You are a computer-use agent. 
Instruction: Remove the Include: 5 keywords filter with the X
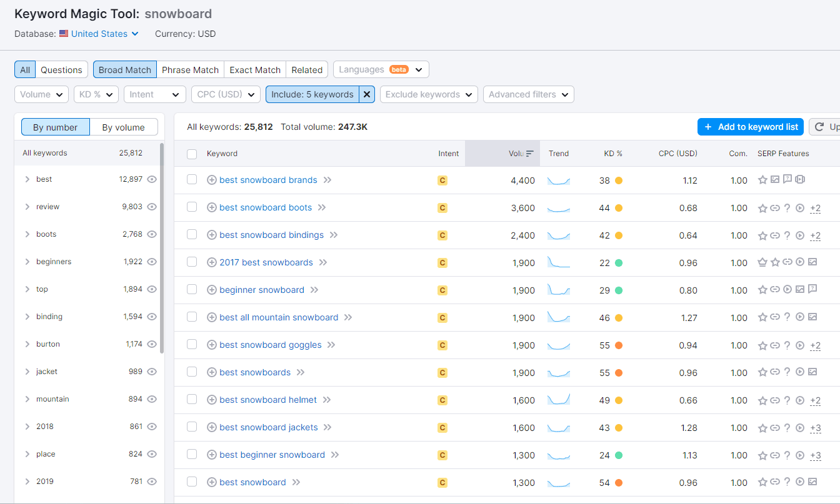pos(366,94)
